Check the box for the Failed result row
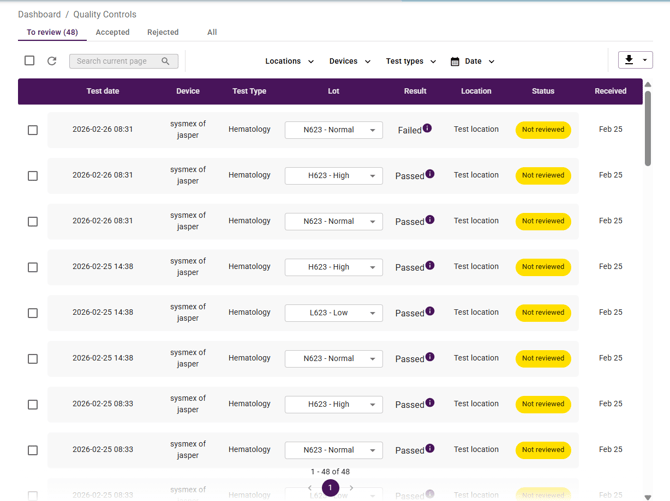The height and width of the screenshot is (501, 670). coord(33,130)
